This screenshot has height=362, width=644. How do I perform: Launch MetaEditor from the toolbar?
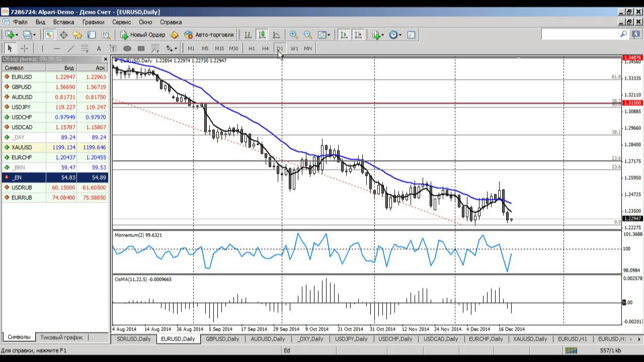(x=175, y=35)
